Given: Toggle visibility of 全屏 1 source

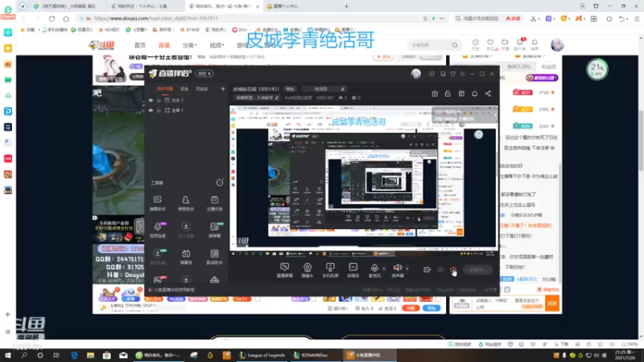Looking at the screenshot, I should tap(151, 110).
